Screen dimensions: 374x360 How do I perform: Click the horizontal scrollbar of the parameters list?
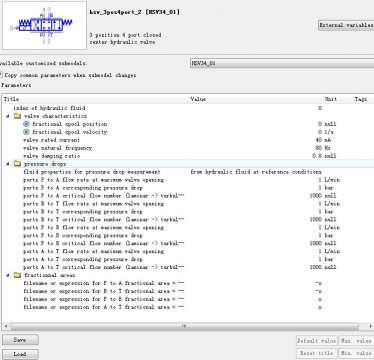pos(185,326)
